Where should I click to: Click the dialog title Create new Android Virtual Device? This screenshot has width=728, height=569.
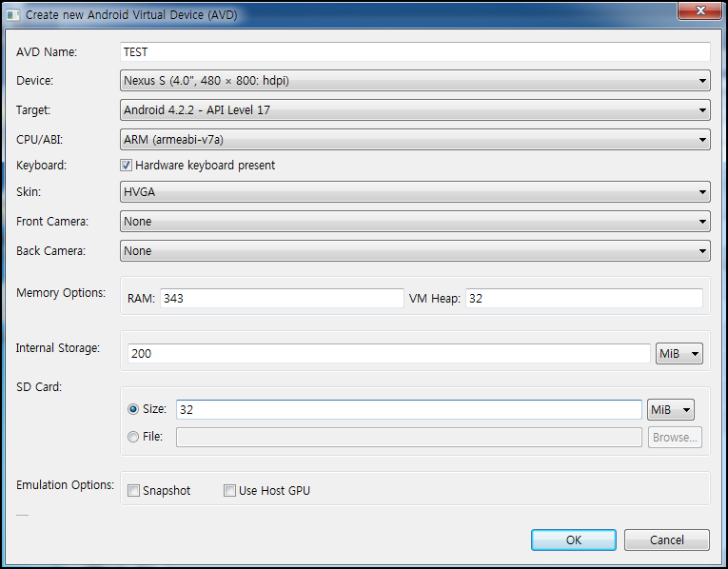point(131,15)
